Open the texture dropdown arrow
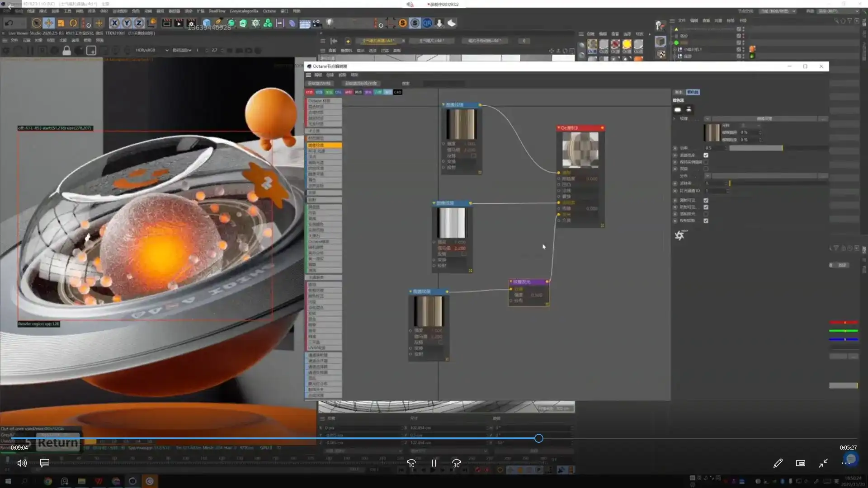Screen dimensions: 868x488 tap(707, 119)
